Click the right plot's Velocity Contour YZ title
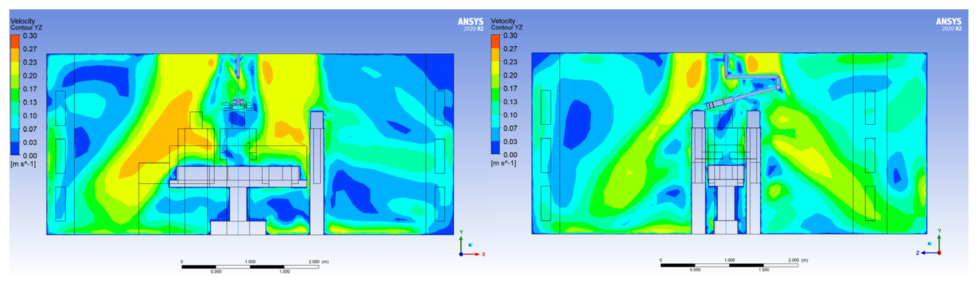This screenshot has height=297, width=980. click(506, 24)
